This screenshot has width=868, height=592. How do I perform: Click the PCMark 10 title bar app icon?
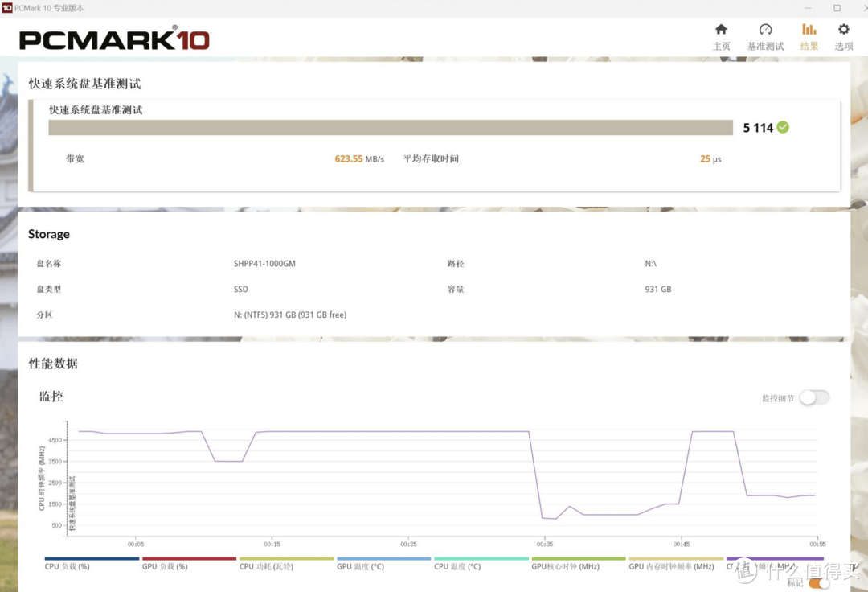point(6,7)
